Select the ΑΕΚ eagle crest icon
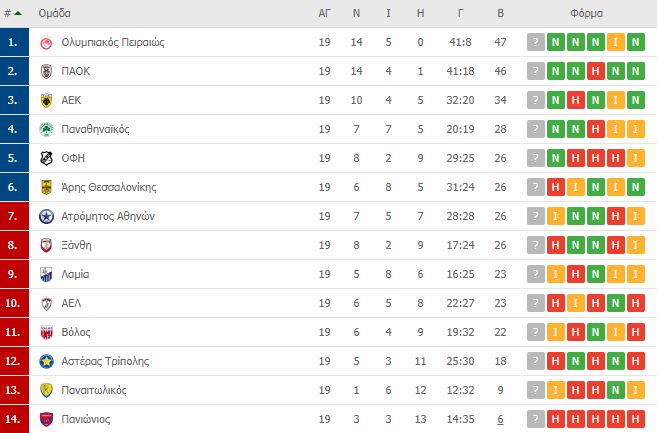The width and height of the screenshot is (658, 433). [x=46, y=100]
